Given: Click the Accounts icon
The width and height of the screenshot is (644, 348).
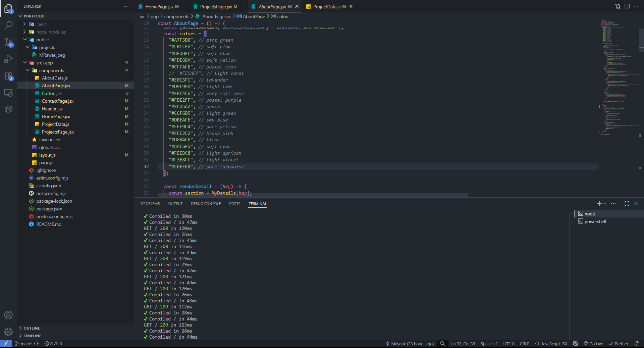Looking at the screenshot, I should click(8, 315).
